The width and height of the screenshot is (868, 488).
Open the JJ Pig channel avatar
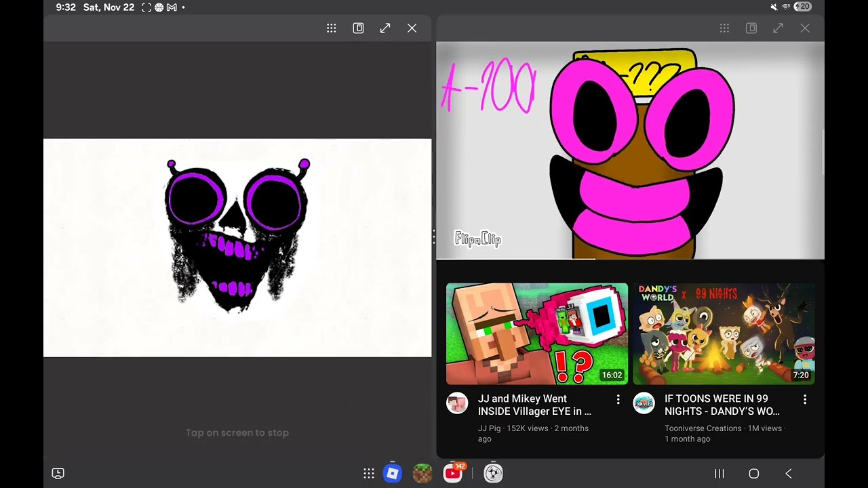(457, 403)
